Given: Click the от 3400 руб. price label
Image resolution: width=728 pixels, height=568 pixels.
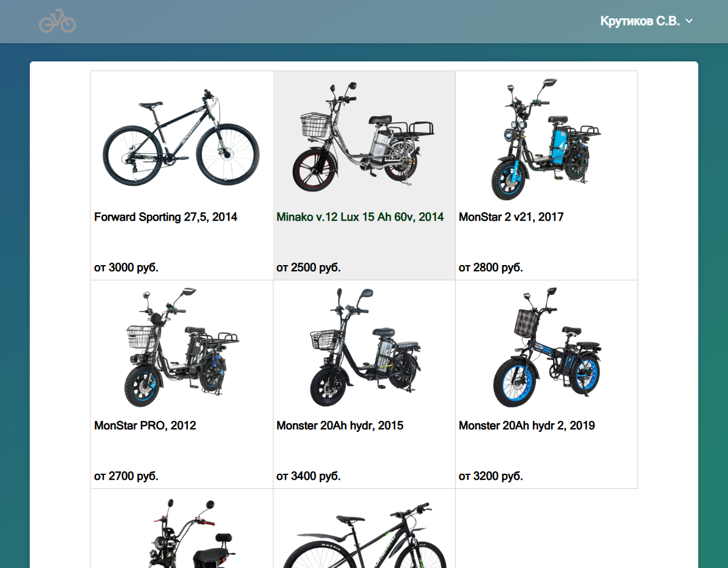Looking at the screenshot, I should coord(308,476).
